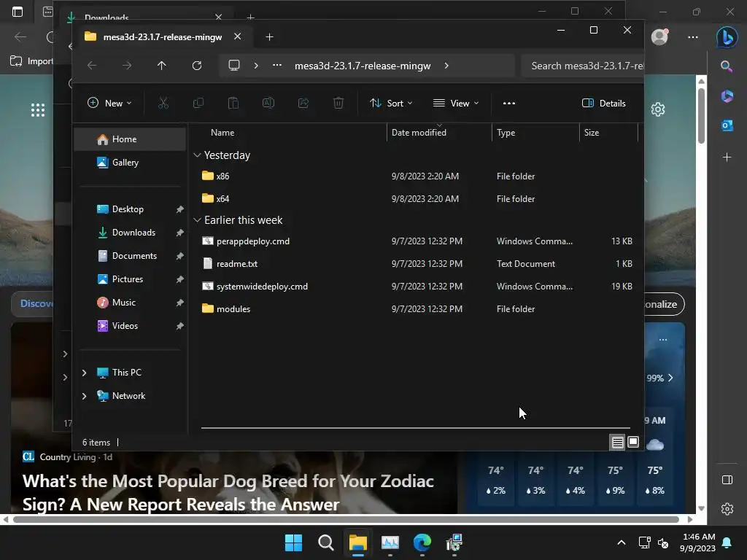The width and height of the screenshot is (747, 560).
Task: Expand This PC tree node
Action: [x=85, y=373]
